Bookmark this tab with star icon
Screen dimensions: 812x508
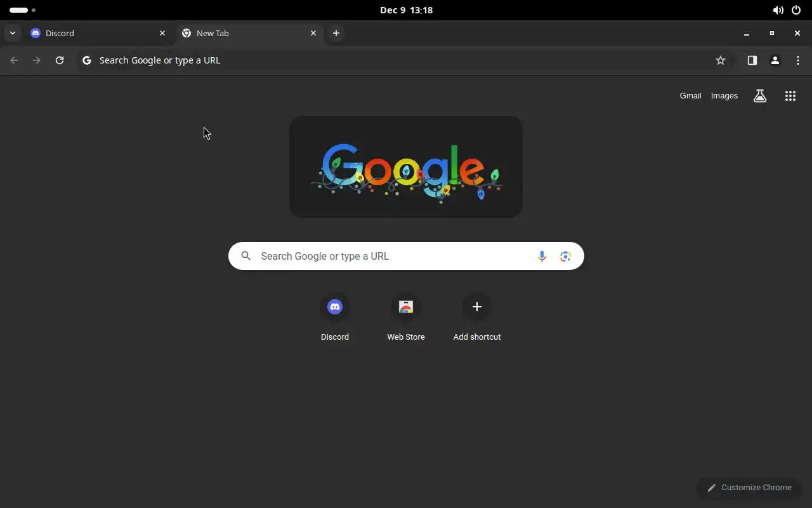coord(721,60)
